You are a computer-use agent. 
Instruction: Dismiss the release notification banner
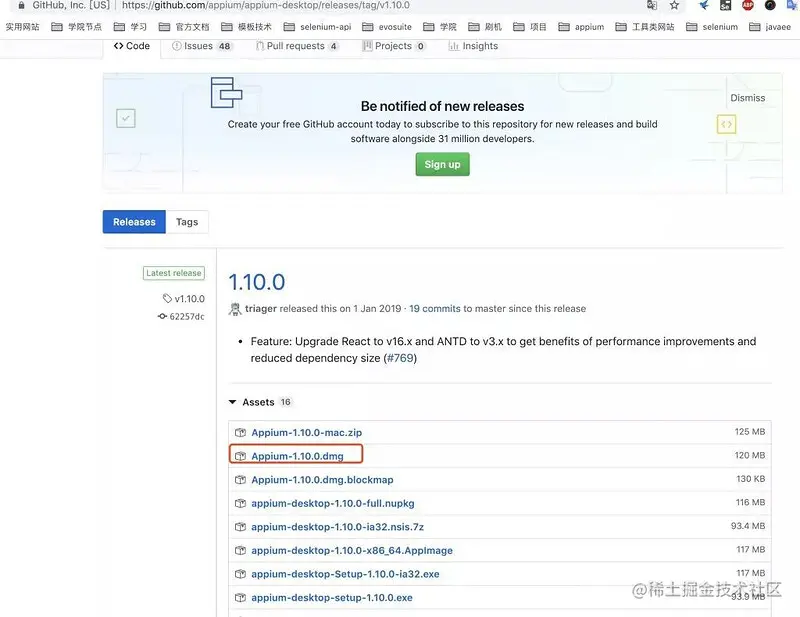point(747,98)
